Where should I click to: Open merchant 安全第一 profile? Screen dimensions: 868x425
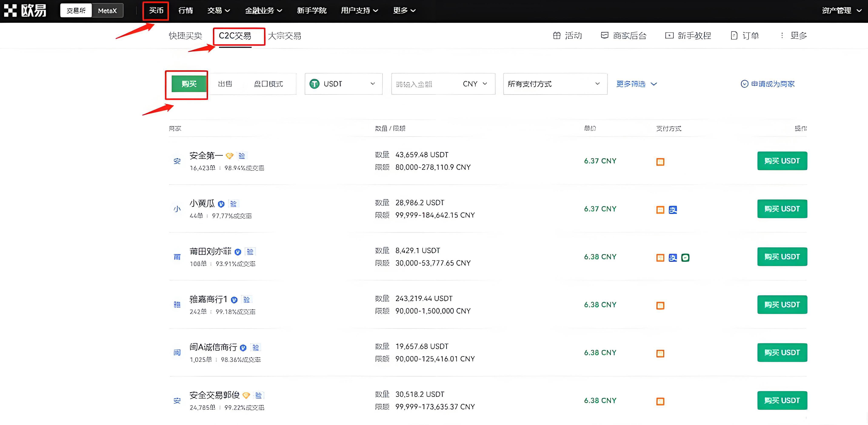pyautogui.click(x=206, y=156)
